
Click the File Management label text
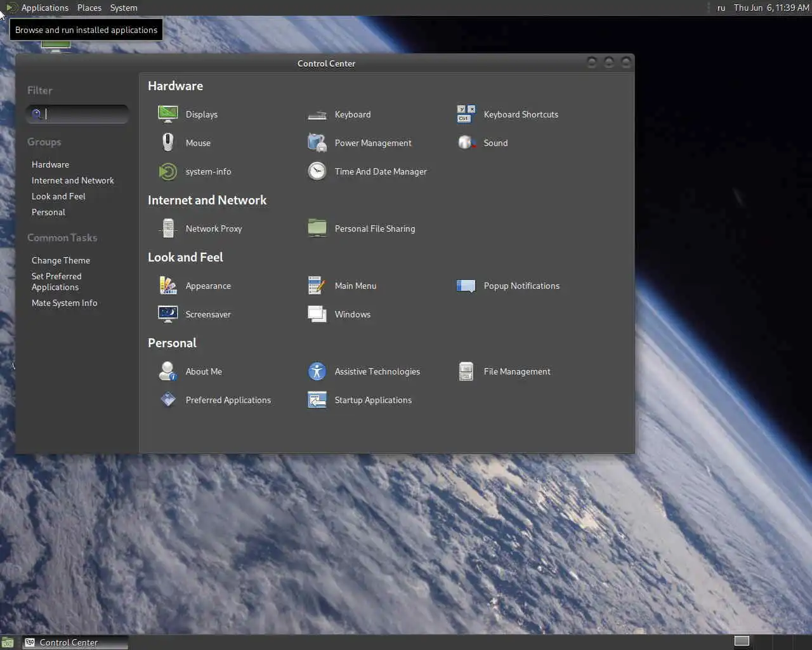517,371
